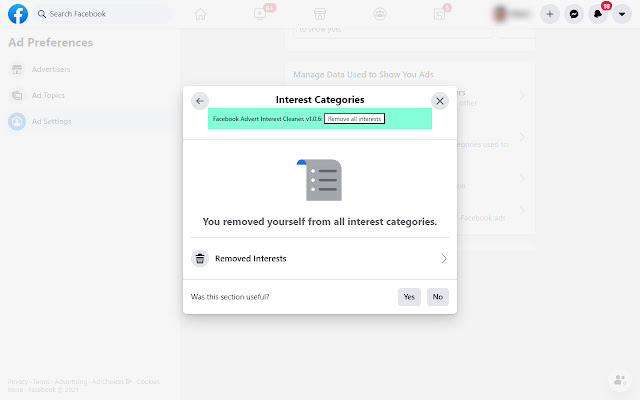
Task: Click the Ad Choices footer link
Action: click(111, 382)
